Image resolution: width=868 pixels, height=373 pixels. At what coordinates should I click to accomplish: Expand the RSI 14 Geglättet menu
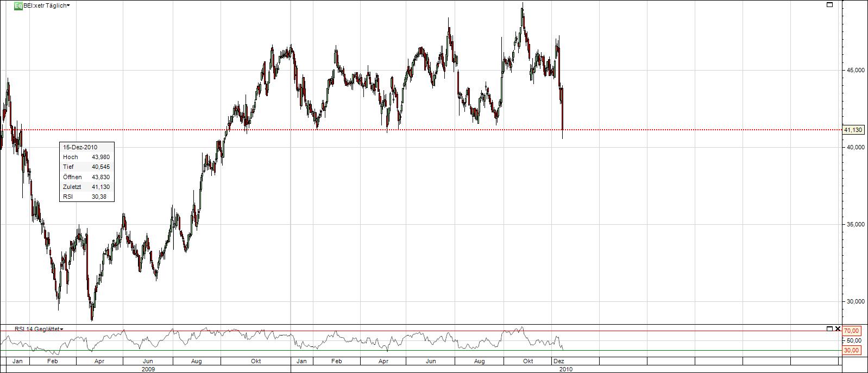point(39,329)
